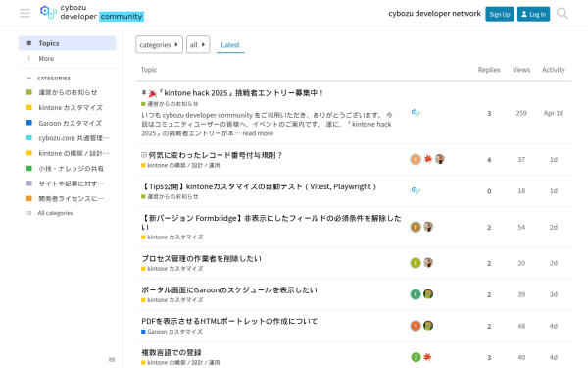The image size is (588, 368).
Task: Click the green K avatar on ポータル画面 topic
Action: (x=416, y=294)
